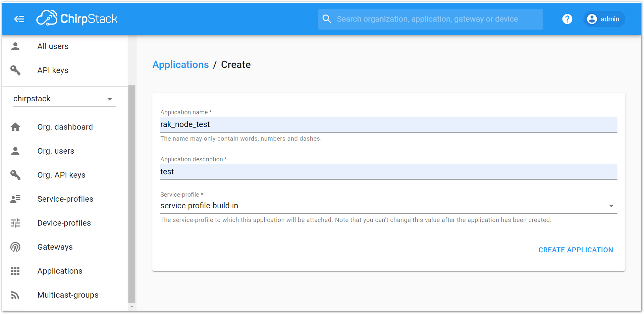Select the service-profile-build-in combo box
This screenshot has width=644, height=314.
(389, 206)
